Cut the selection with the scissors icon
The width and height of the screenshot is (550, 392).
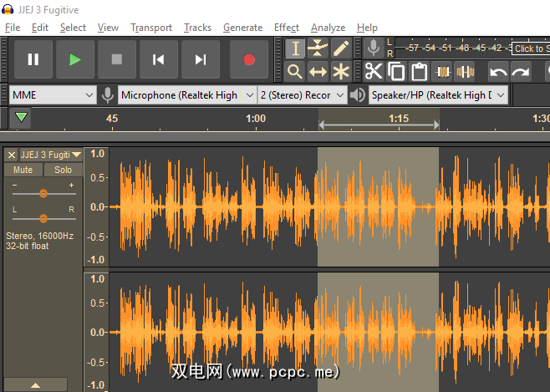(x=374, y=72)
